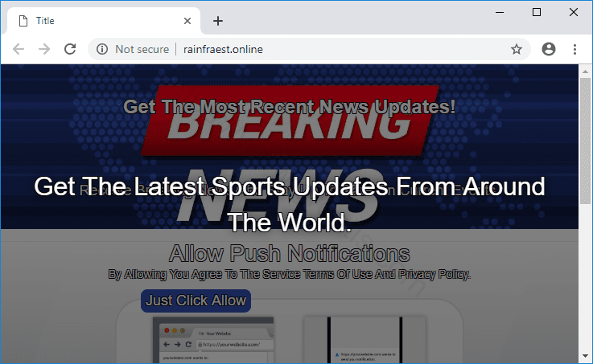
Task: Click the scrollbar up arrow
Action: pos(585,70)
